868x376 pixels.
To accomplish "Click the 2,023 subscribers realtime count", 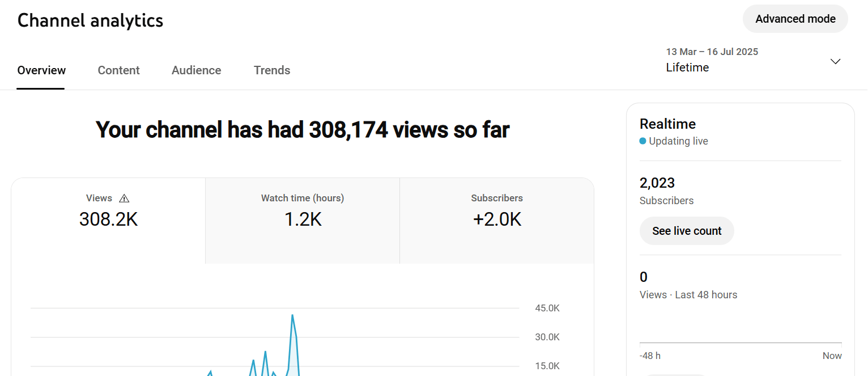I will 657,183.
